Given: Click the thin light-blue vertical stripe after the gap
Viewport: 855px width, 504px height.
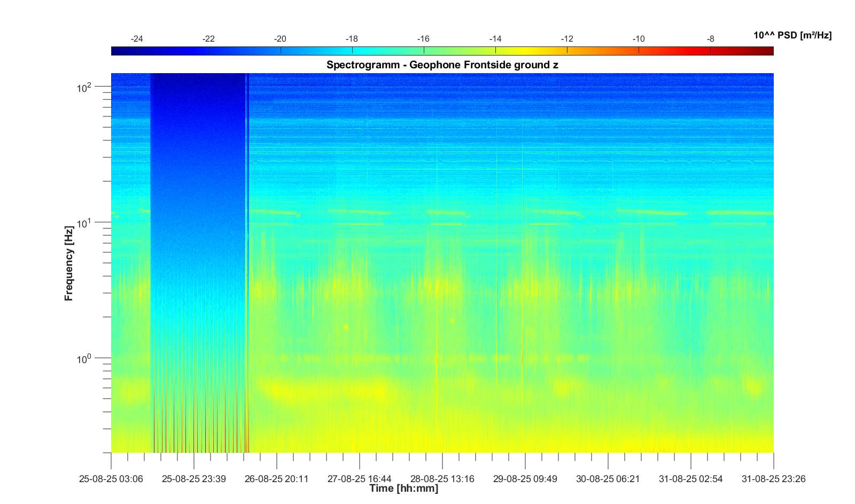Looking at the screenshot, I should click(246, 214).
